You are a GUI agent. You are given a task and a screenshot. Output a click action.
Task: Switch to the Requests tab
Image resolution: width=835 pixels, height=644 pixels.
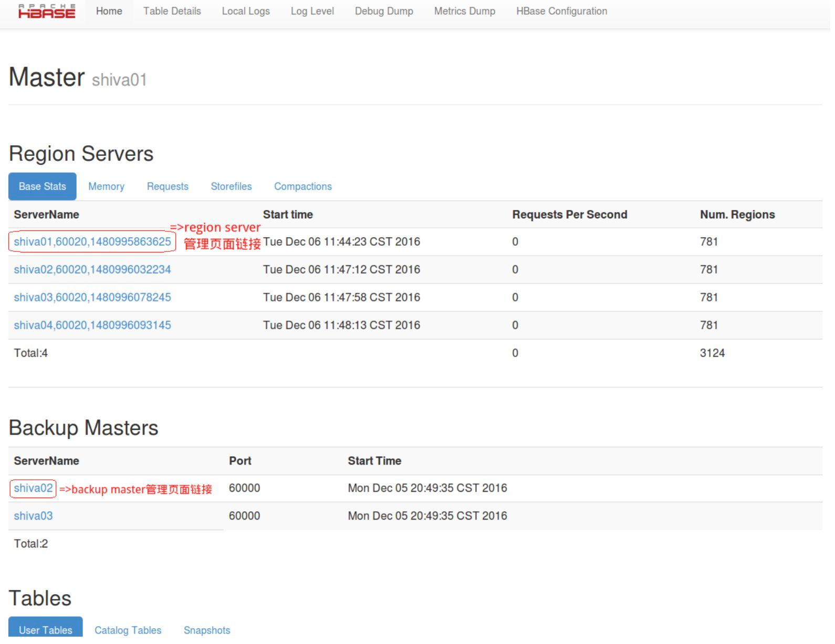(168, 186)
